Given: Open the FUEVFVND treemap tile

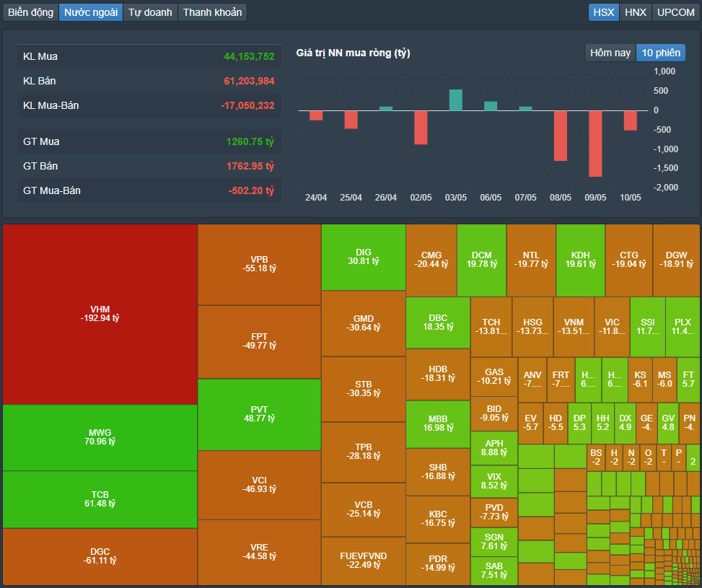Looking at the screenshot, I should click(x=363, y=561).
